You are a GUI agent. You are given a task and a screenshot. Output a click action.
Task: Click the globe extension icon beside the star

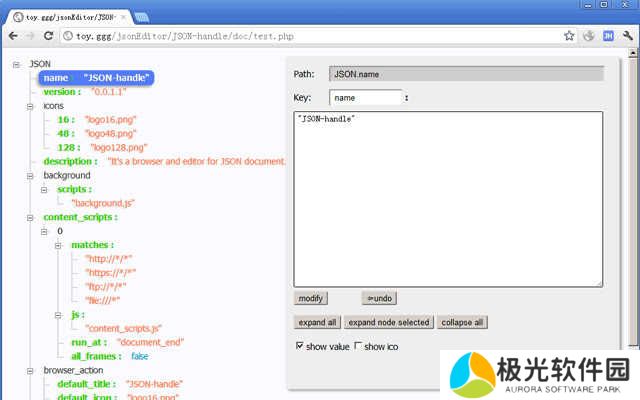click(589, 36)
